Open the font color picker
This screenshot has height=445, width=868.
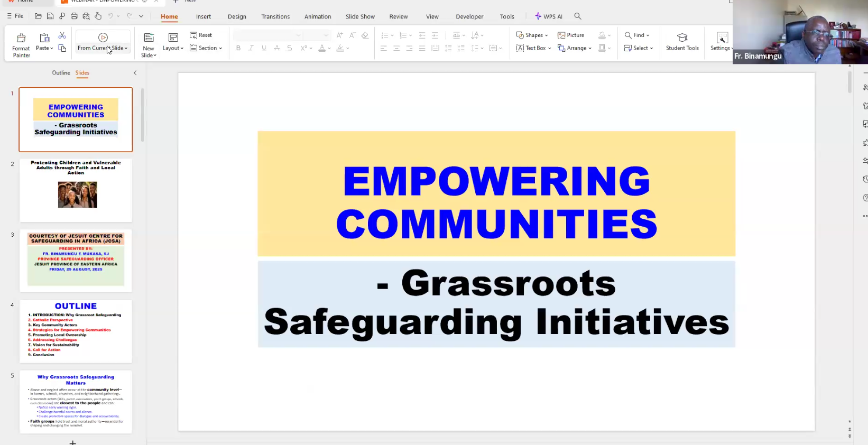[325, 48]
